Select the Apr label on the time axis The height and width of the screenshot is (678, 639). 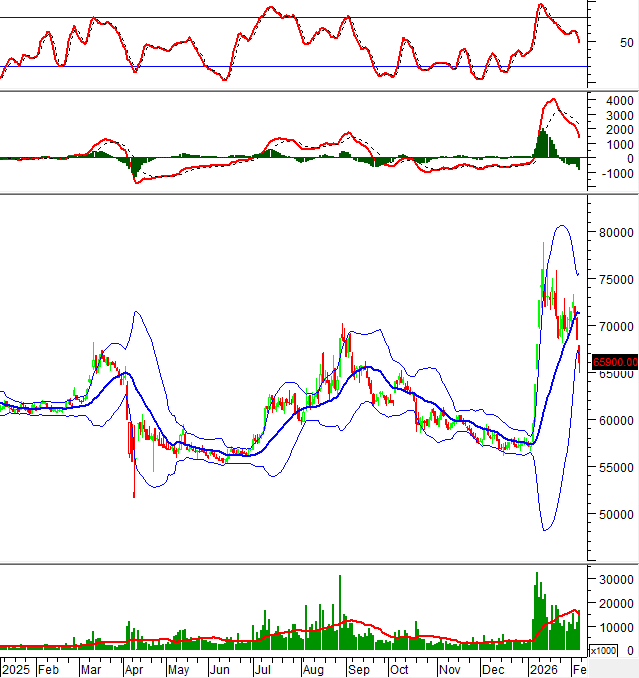click(134, 668)
